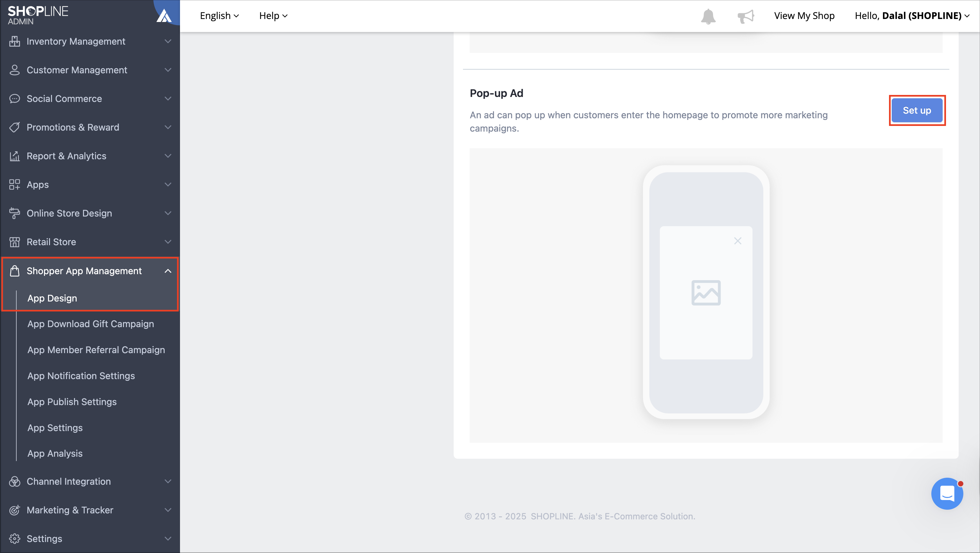The height and width of the screenshot is (553, 980).
Task: Expand Channel Integration chevron
Action: [168, 481]
